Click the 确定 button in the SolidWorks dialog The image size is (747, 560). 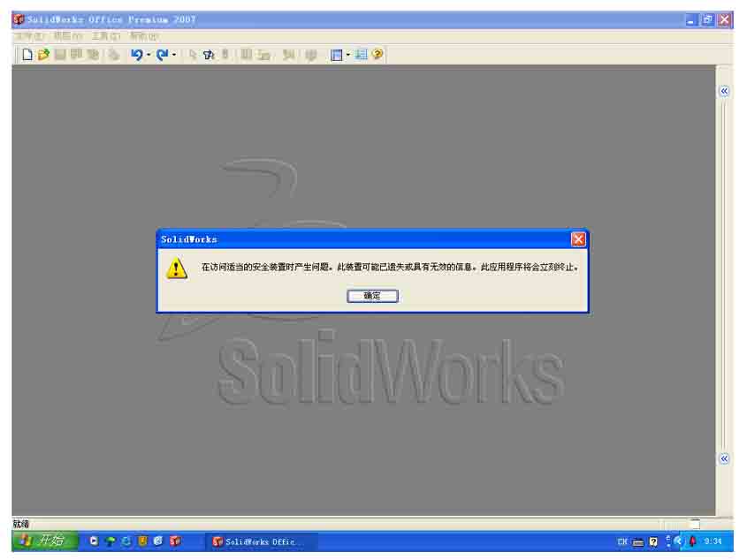point(372,296)
